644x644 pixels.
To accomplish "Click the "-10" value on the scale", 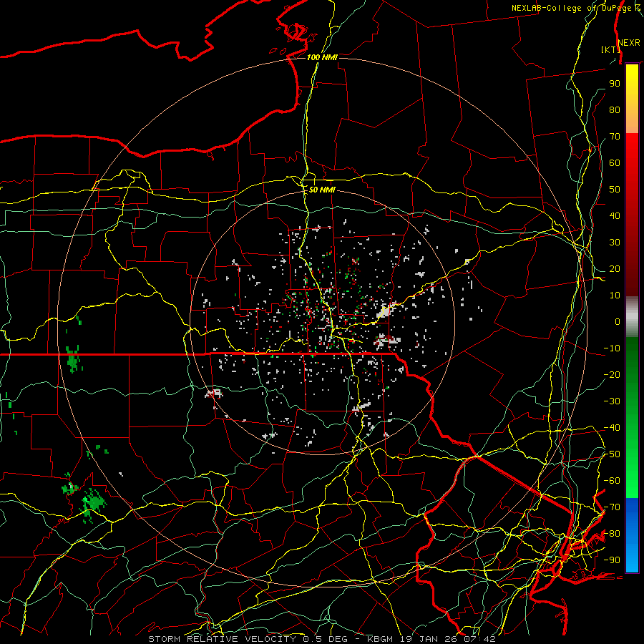I will pos(612,348).
